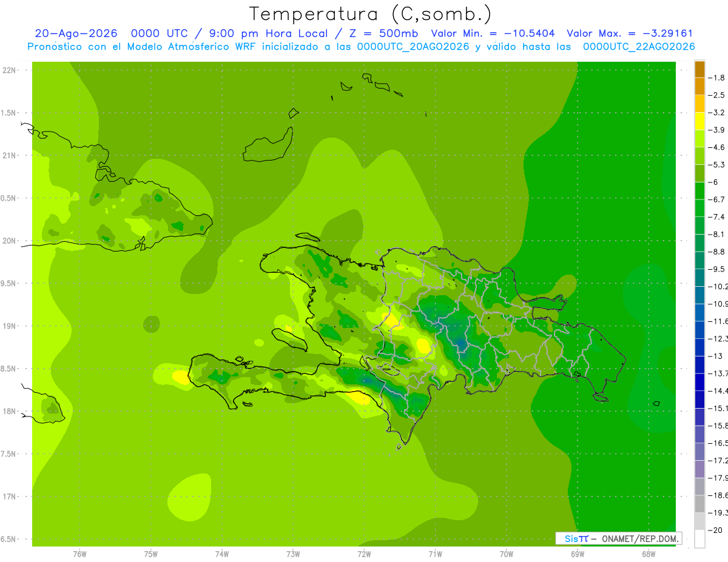Click the colorbar value "-1.8"
728x562 pixels.
717,78
